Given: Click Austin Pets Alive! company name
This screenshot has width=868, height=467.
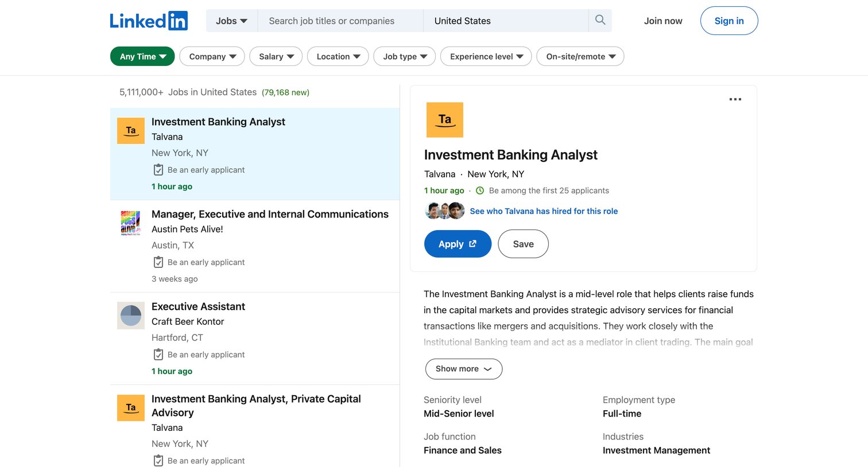Looking at the screenshot, I should coord(187,229).
